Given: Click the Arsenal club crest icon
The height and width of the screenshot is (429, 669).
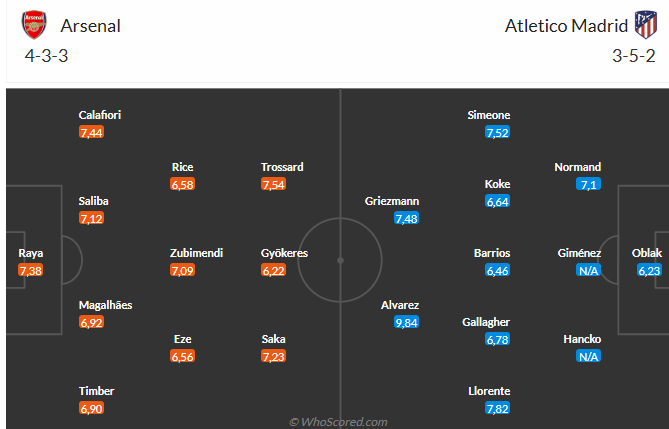Looking at the screenshot, I should click(x=33, y=25).
